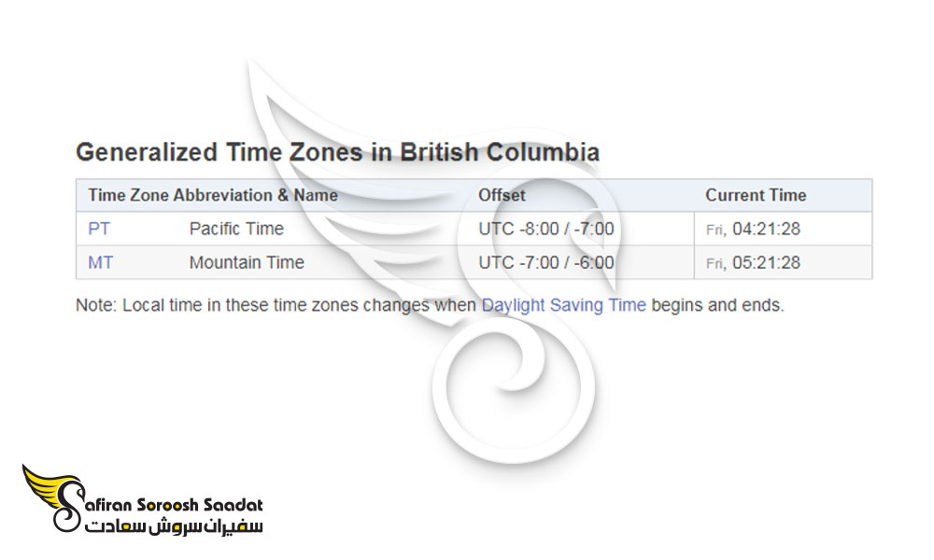Click the UTC -7:00 / -6:00 offset
The height and width of the screenshot is (560, 934).
(x=546, y=262)
